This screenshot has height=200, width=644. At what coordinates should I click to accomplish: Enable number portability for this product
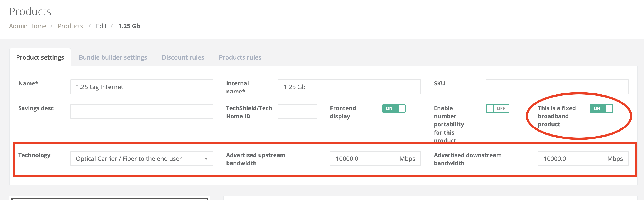click(x=497, y=109)
